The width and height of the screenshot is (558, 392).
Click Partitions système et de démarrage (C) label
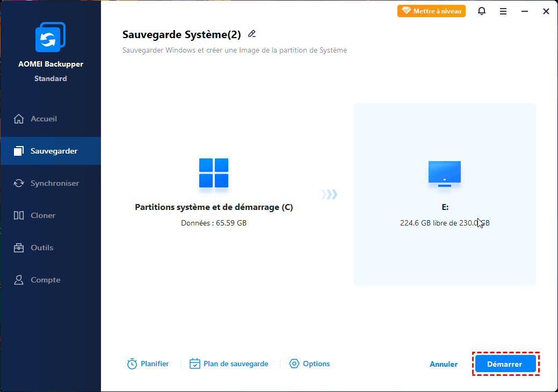(214, 207)
